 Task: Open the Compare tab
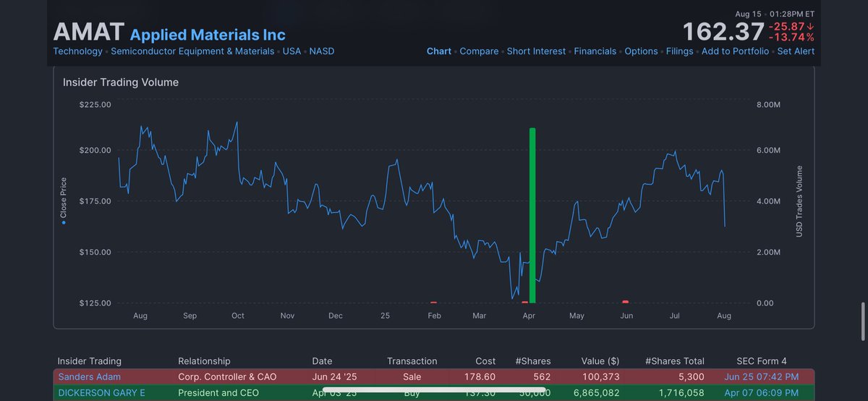click(x=479, y=51)
